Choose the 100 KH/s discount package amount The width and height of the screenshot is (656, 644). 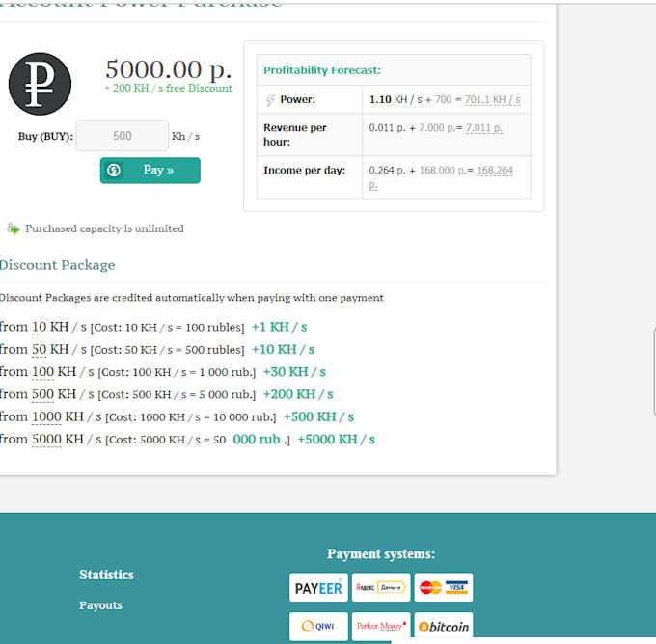(x=42, y=372)
